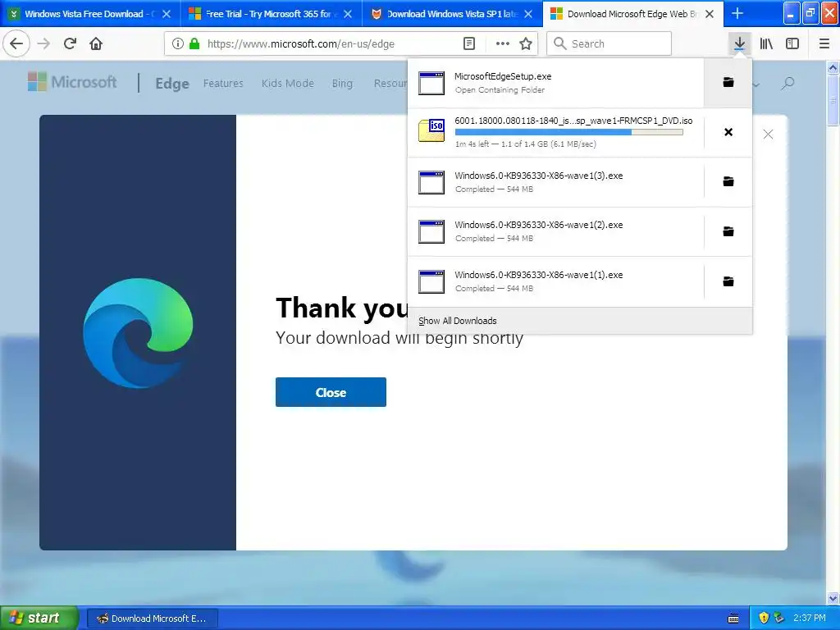Open folder for wave1(3).exe download
This screenshot has height=630, width=840.
[728, 181]
